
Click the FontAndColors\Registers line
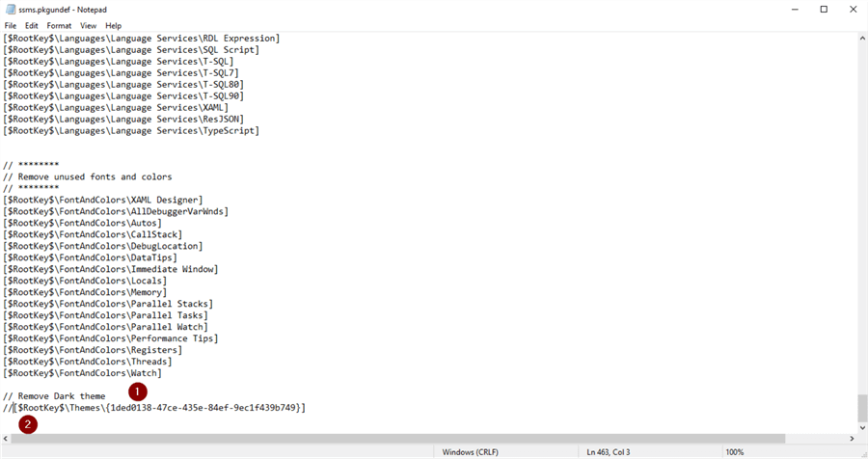pos(93,350)
